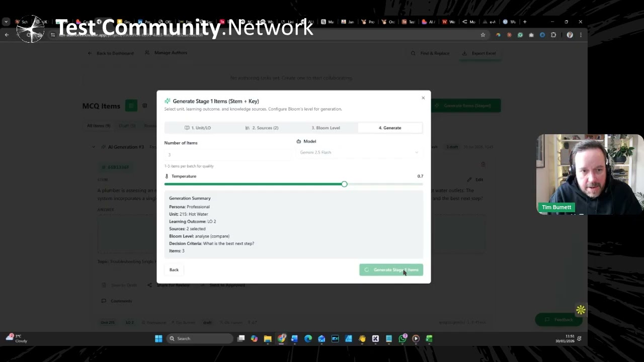The image size is (644, 362).
Task: Open the Grammarly extension icon
Action: [520, 35]
